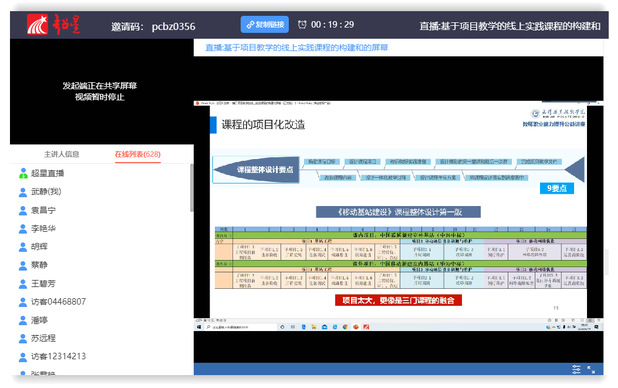Click the Chaoxing logo icon
The width and height of the screenshot is (618, 388).
[x=37, y=24]
